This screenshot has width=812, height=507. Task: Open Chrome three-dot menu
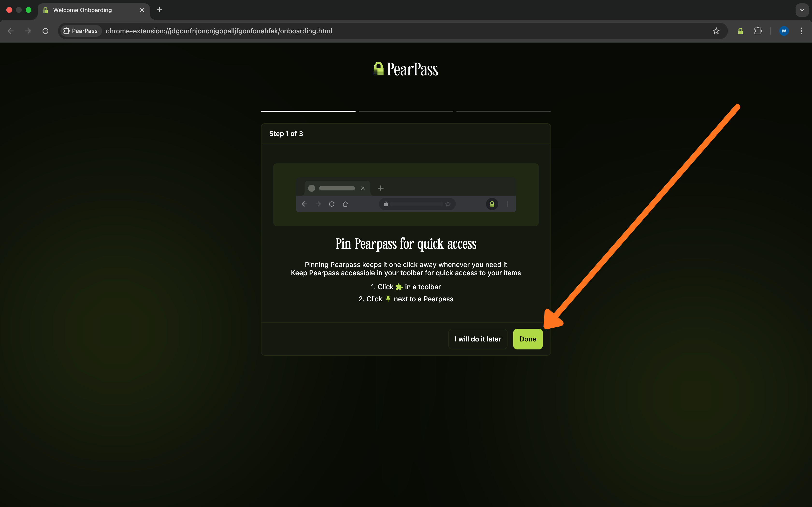pos(801,31)
